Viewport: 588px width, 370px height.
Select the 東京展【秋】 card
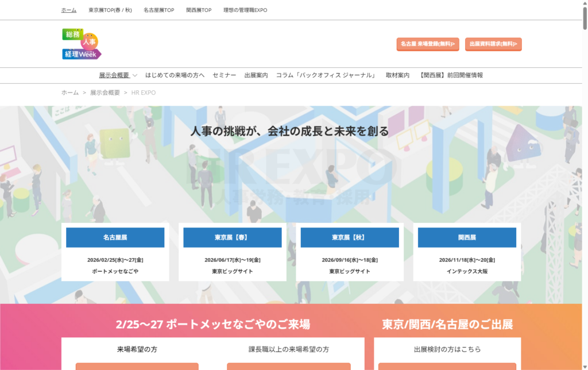(x=349, y=237)
